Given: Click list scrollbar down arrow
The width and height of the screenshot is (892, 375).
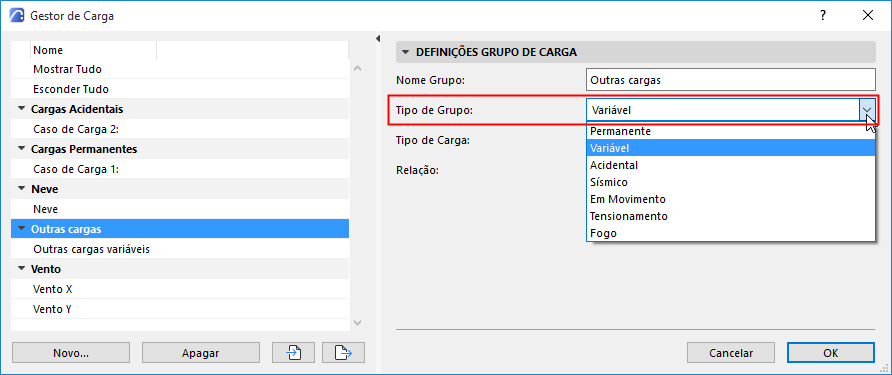Looking at the screenshot, I should [x=357, y=323].
